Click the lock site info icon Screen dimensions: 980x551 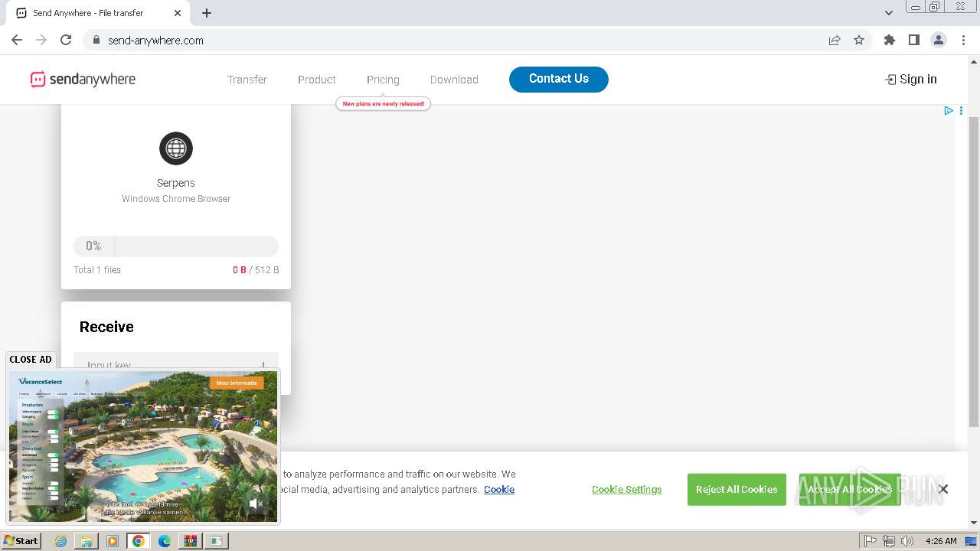click(x=96, y=40)
